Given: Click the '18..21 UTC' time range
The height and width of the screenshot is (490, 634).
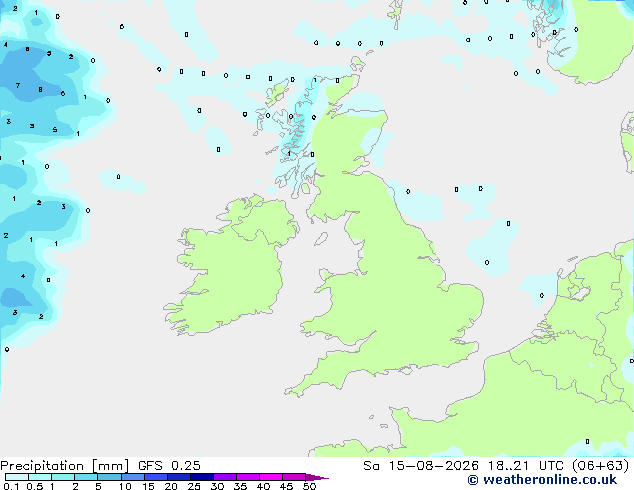Looking at the screenshot, I should (526, 466).
